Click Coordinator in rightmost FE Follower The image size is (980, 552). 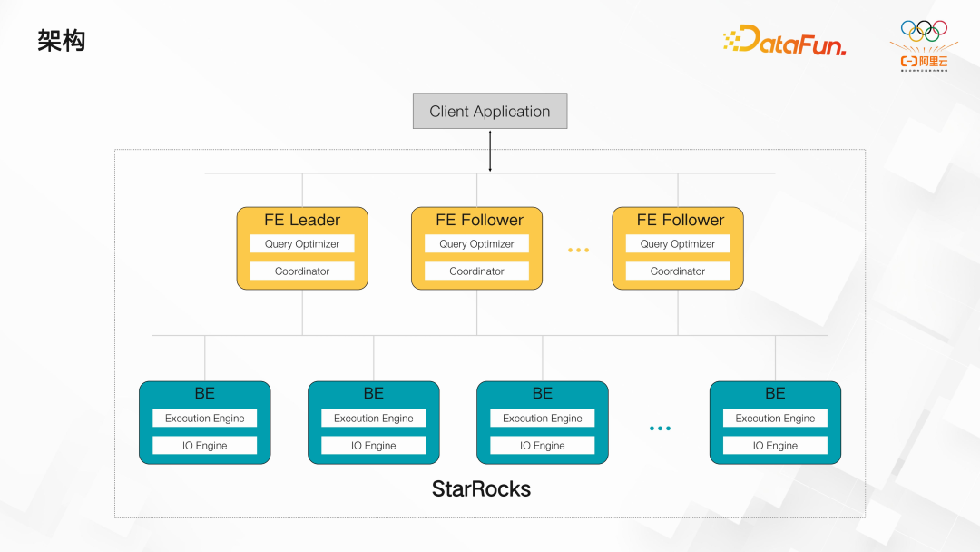click(x=678, y=271)
